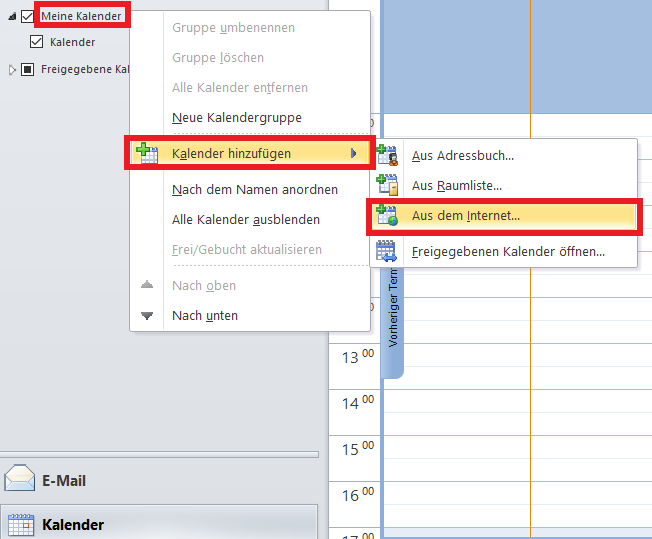Viewport: 652px width, 539px height.
Task: Expand the 'Freigegebene Kalender' tree group
Action: [x=12, y=69]
